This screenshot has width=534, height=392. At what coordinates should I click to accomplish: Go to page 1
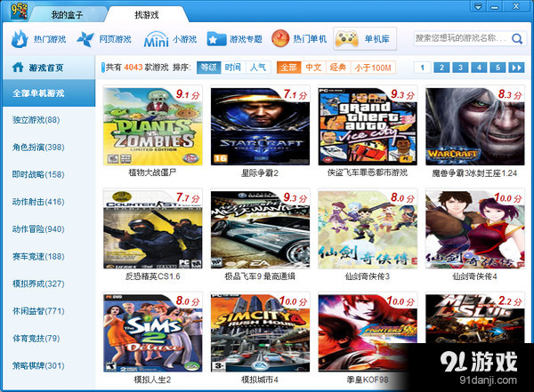tap(423, 68)
